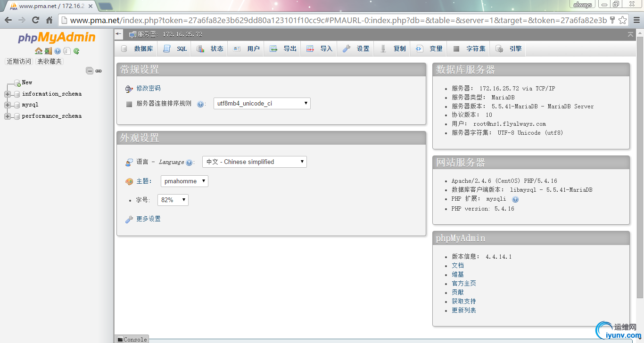Click the chain link icon in navigation panel
This screenshot has width=644, height=343.
(x=99, y=71)
